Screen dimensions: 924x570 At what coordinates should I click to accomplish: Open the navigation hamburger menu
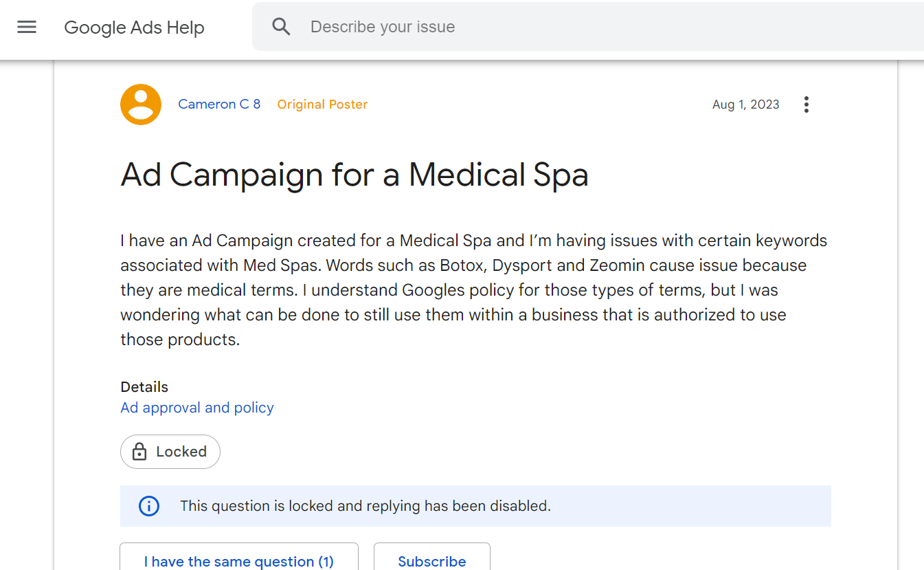[26, 27]
